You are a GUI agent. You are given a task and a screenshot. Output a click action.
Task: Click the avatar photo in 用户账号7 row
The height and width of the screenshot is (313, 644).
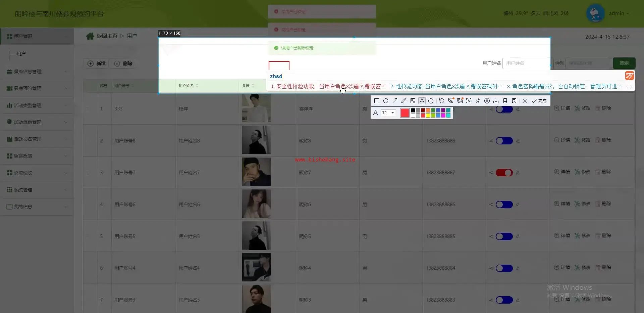pyautogui.click(x=256, y=172)
